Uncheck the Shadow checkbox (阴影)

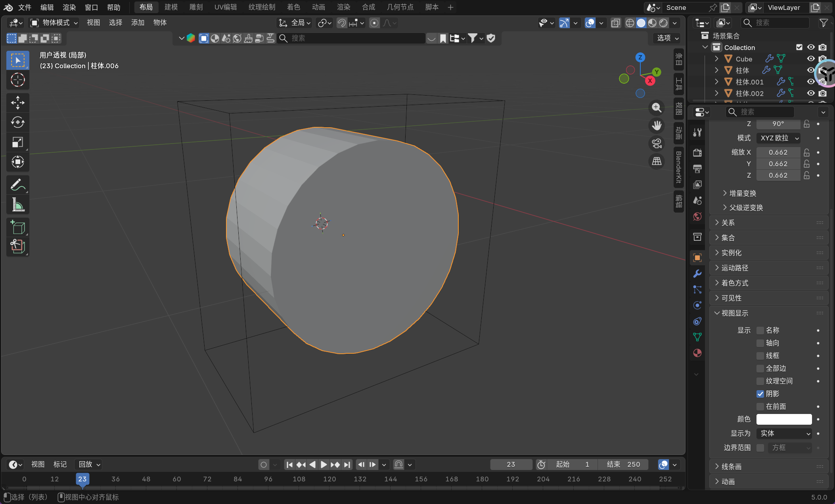[760, 394]
